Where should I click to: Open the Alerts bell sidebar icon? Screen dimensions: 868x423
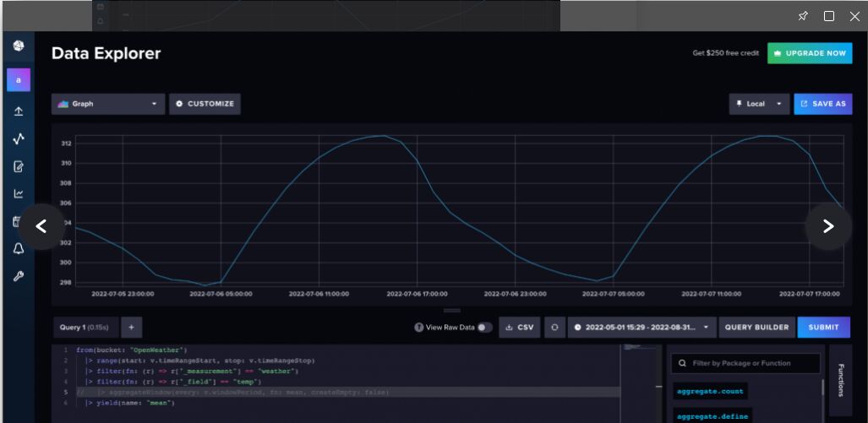pos(19,249)
